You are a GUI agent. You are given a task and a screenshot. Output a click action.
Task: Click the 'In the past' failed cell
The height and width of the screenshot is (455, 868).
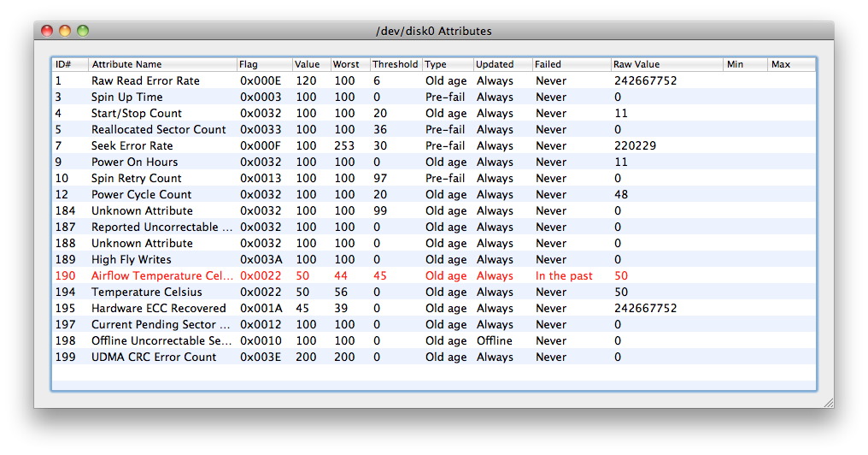coord(564,275)
